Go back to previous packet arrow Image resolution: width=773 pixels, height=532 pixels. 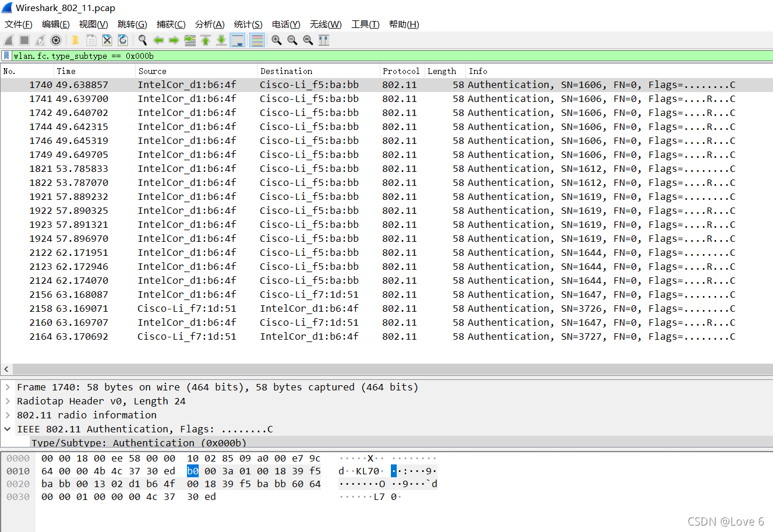point(158,40)
